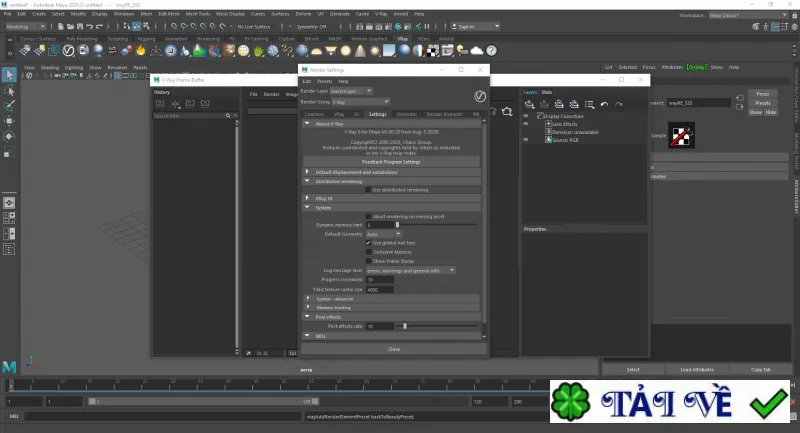Expand Default displacement and subdivision section
This screenshot has height=433, width=800.
[307, 172]
